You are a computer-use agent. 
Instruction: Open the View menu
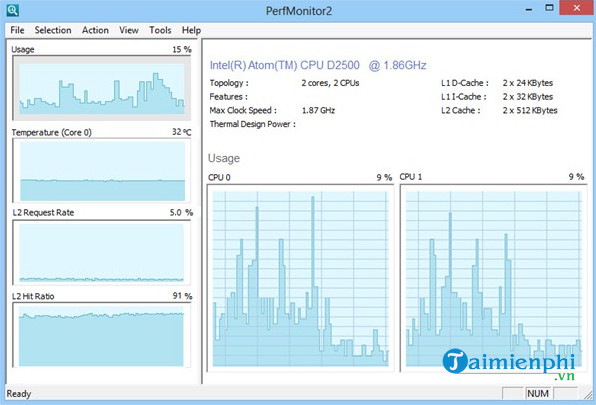tap(129, 30)
